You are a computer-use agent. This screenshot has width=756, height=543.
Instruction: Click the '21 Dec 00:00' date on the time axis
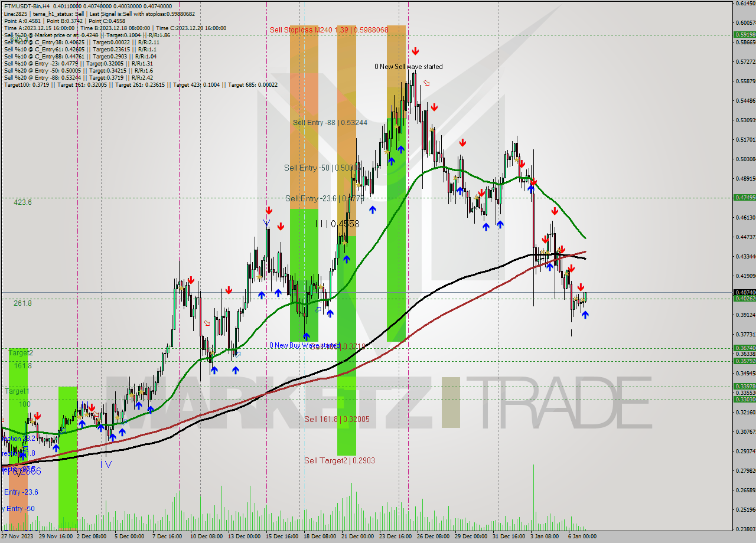click(x=357, y=537)
